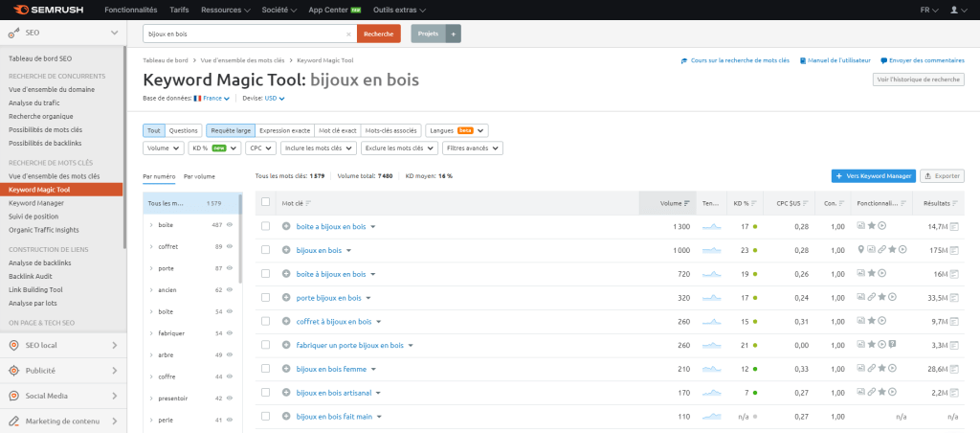
Task: Check the box for bijoux en bois row
Action: pyautogui.click(x=265, y=250)
